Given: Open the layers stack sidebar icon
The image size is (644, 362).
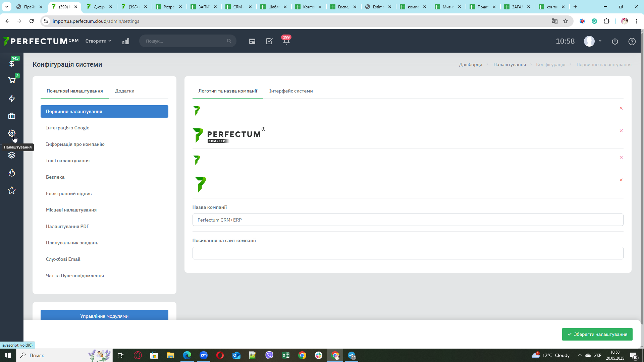Looking at the screenshot, I should (x=12, y=155).
